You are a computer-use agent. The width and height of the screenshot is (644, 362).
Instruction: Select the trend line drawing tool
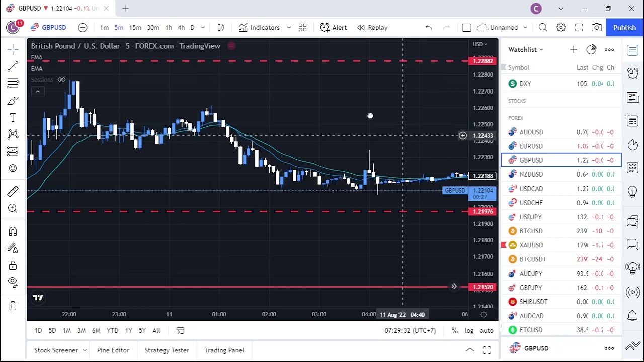point(13,66)
